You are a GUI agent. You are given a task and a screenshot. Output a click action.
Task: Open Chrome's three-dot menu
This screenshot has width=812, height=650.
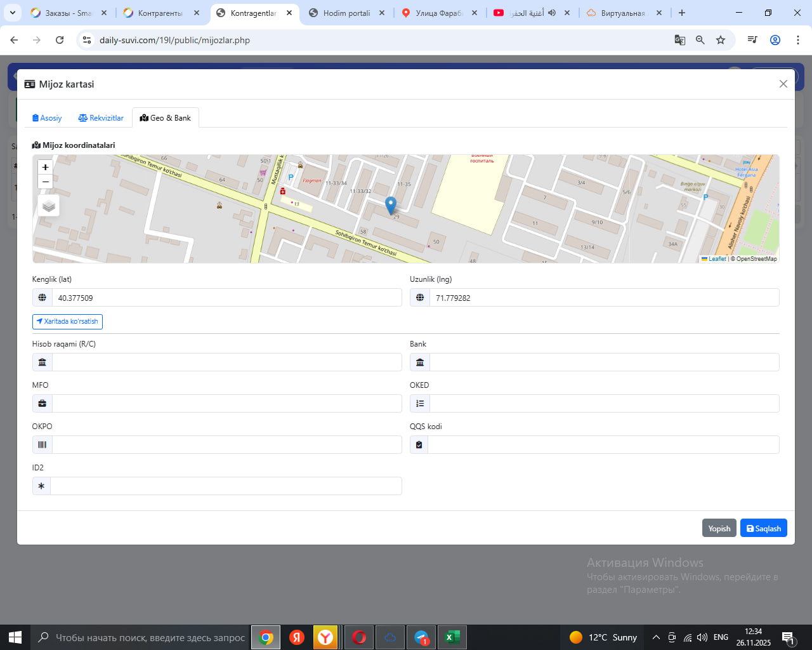coord(797,40)
